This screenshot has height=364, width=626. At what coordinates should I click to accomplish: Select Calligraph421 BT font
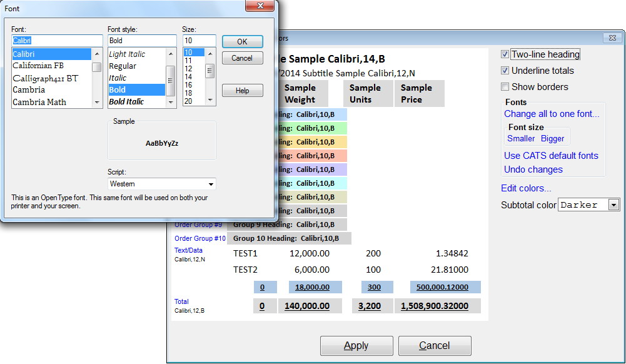pyautogui.click(x=51, y=78)
